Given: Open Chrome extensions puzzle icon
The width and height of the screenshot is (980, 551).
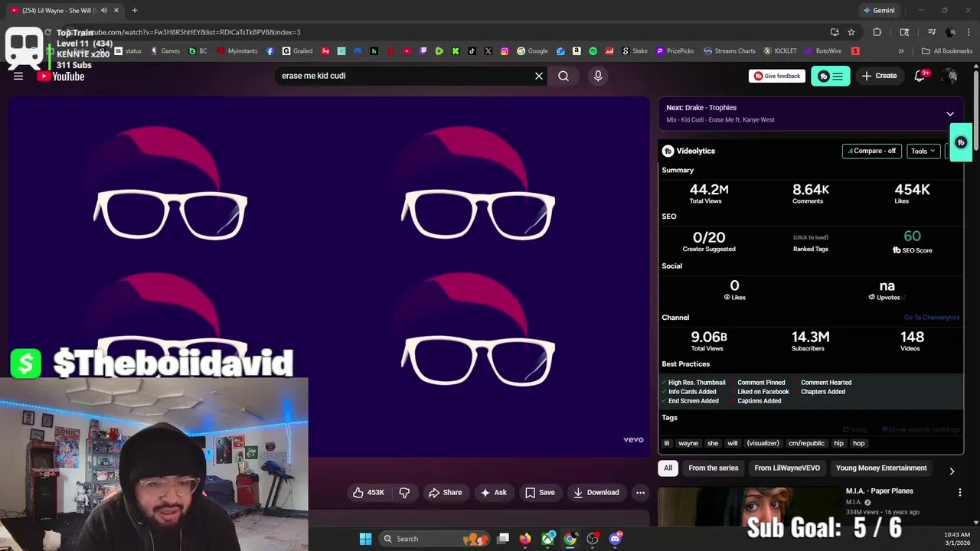Looking at the screenshot, I should point(877,32).
